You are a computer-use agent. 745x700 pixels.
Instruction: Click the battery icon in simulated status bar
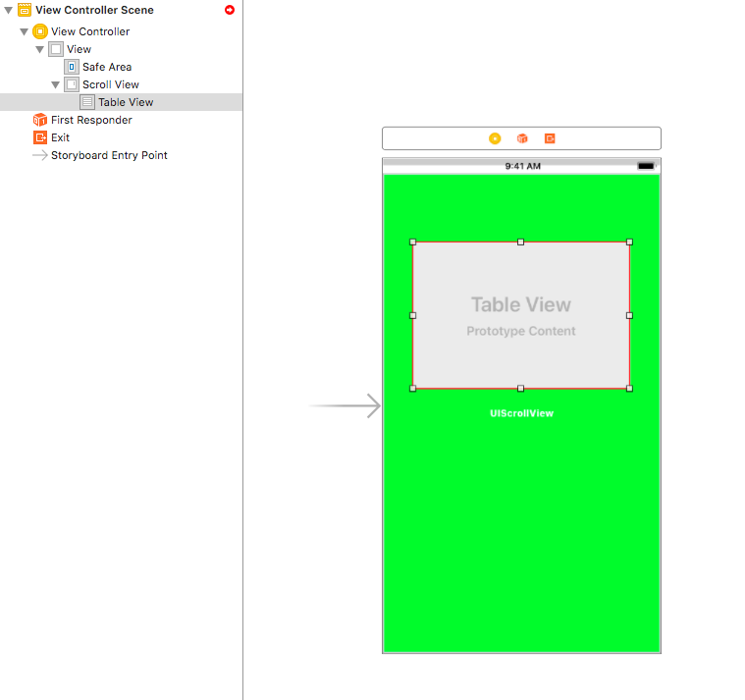[x=646, y=166]
